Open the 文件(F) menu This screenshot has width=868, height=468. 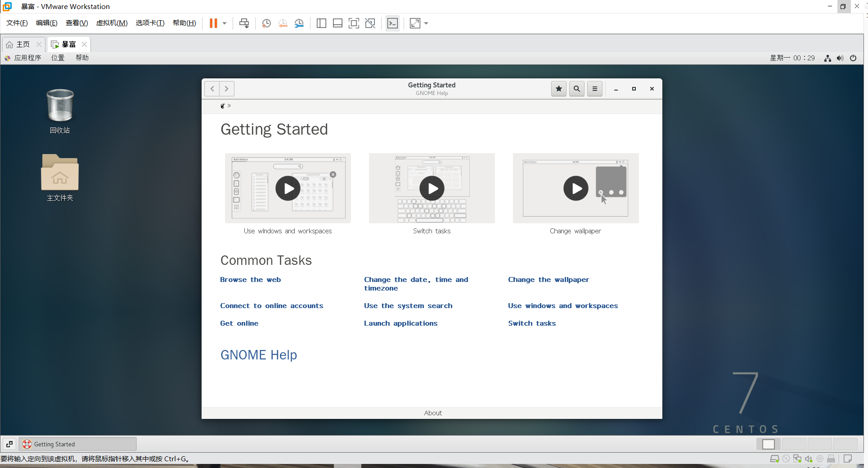17,23
